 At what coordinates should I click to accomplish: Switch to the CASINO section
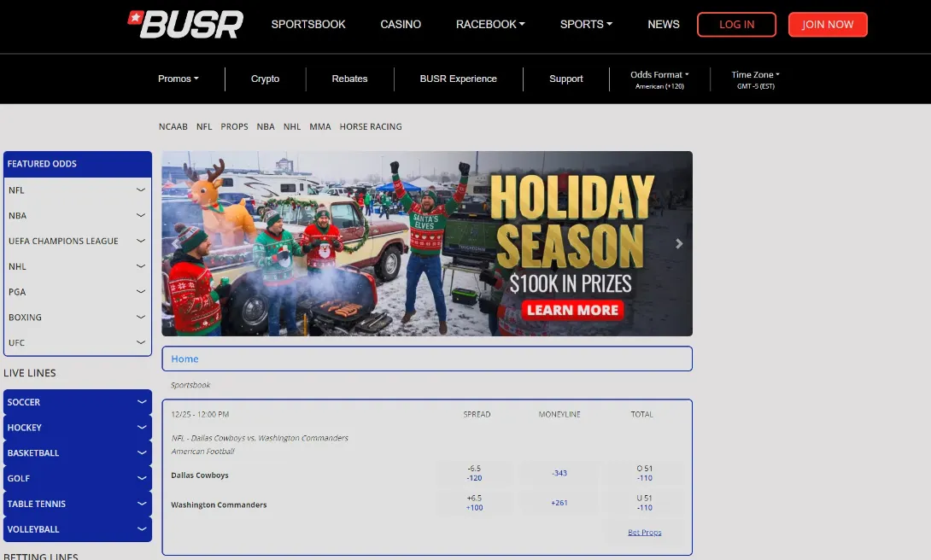(x=401, y=24)
